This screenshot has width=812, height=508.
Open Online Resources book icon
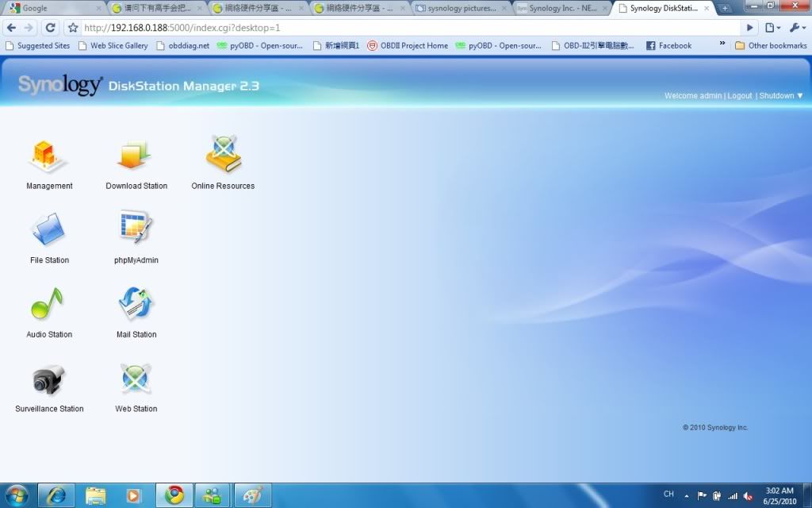click(x=223, y=155)
